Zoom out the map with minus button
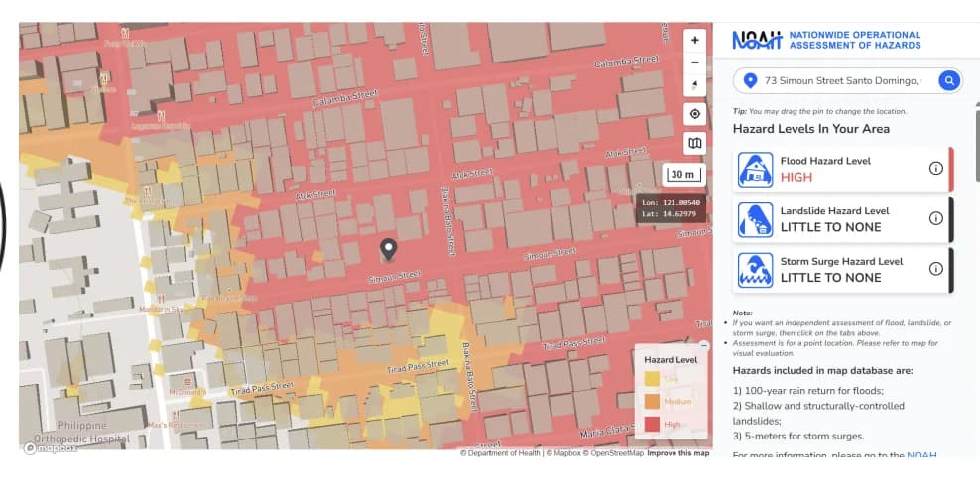Screen dimensions: 980x502 (x=694, y=63)
